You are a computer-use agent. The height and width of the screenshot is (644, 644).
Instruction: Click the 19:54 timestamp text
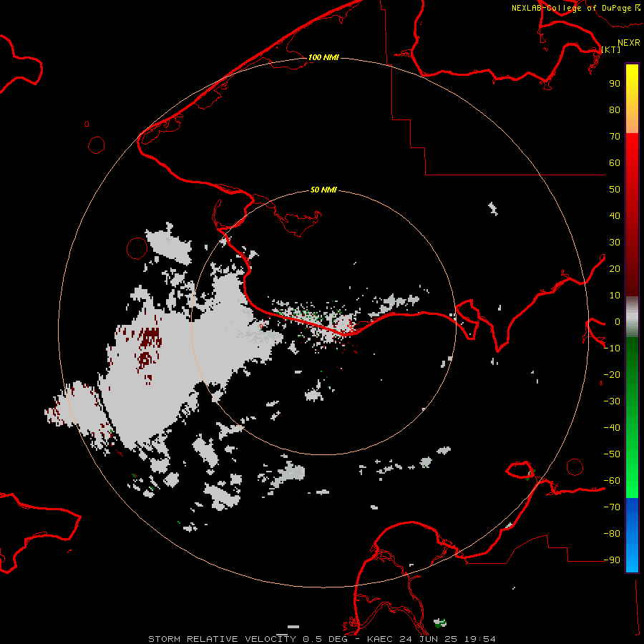tap(479, 639)
